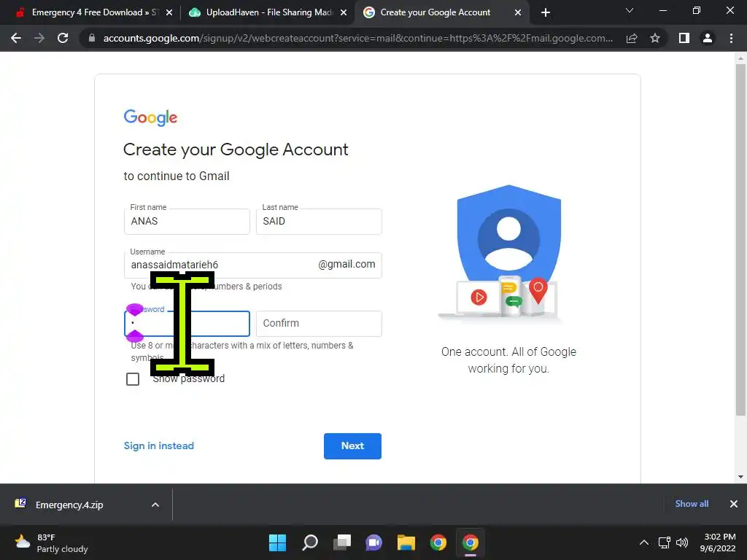Open clock and date 3:02 PM

pos(718,542)
